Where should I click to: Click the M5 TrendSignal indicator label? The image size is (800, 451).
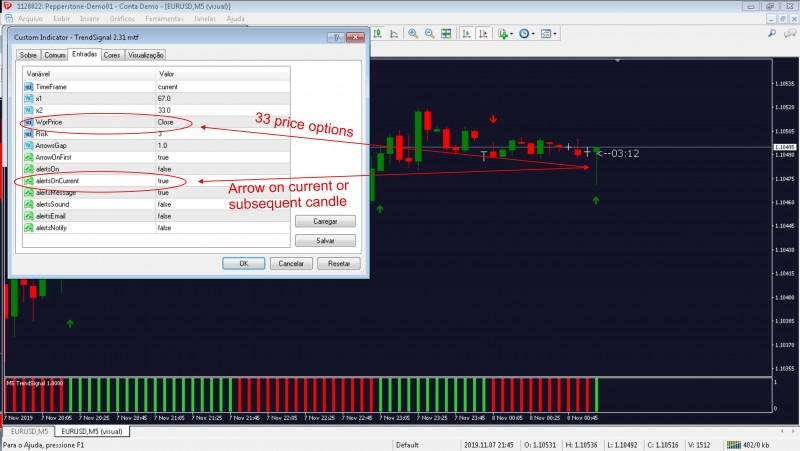coord(35,383)
